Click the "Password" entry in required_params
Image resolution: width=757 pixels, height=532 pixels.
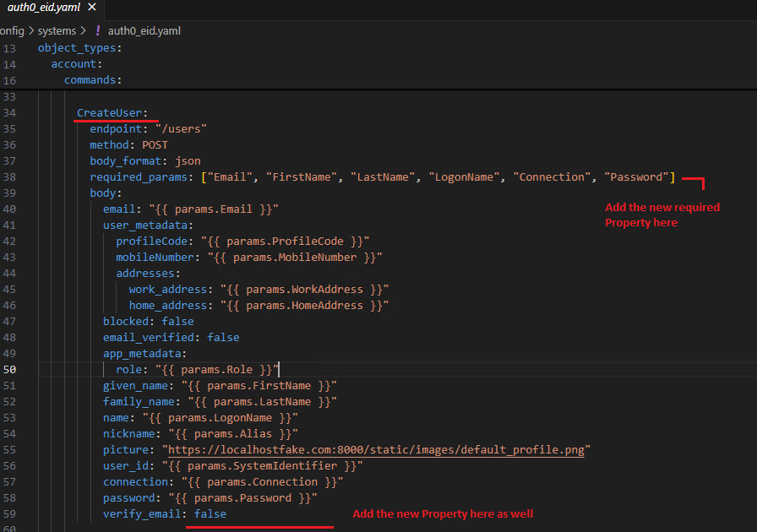(x=636, y=176)
